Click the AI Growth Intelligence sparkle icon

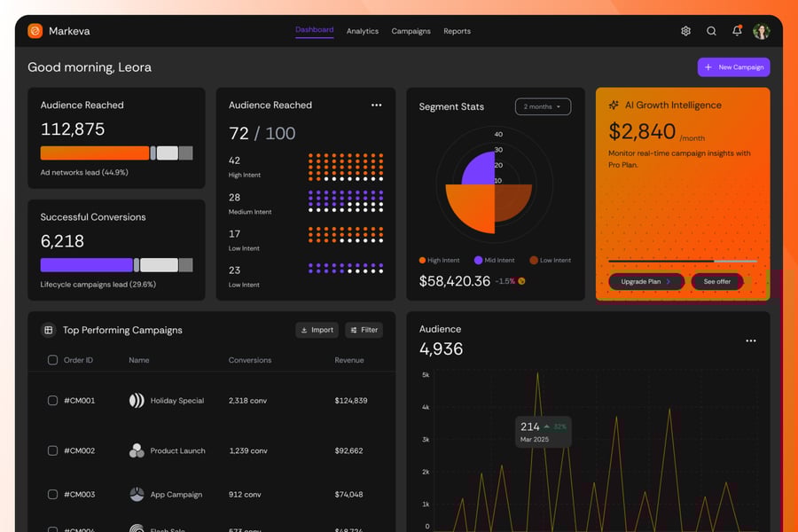coord(614,105)
